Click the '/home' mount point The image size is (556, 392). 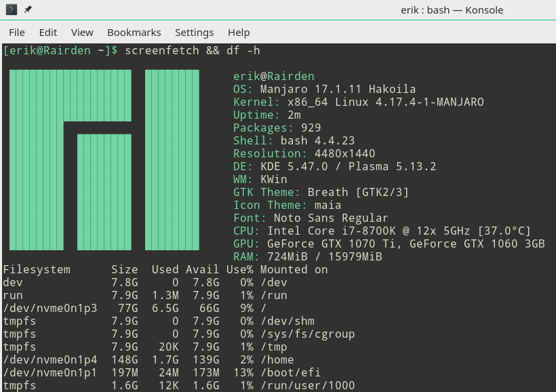(277, 359)
